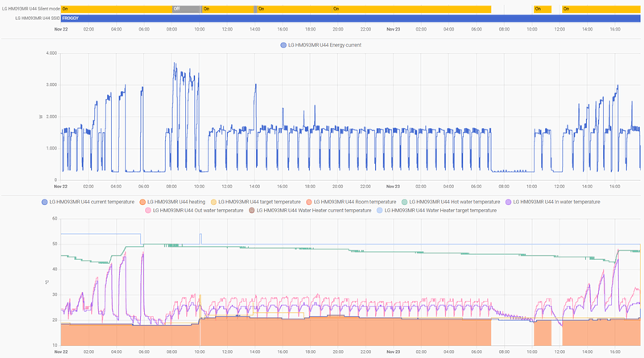Click the LG HM093MR U44 Silent mode row label
The image size is (644, 358).
pos(31,9)
